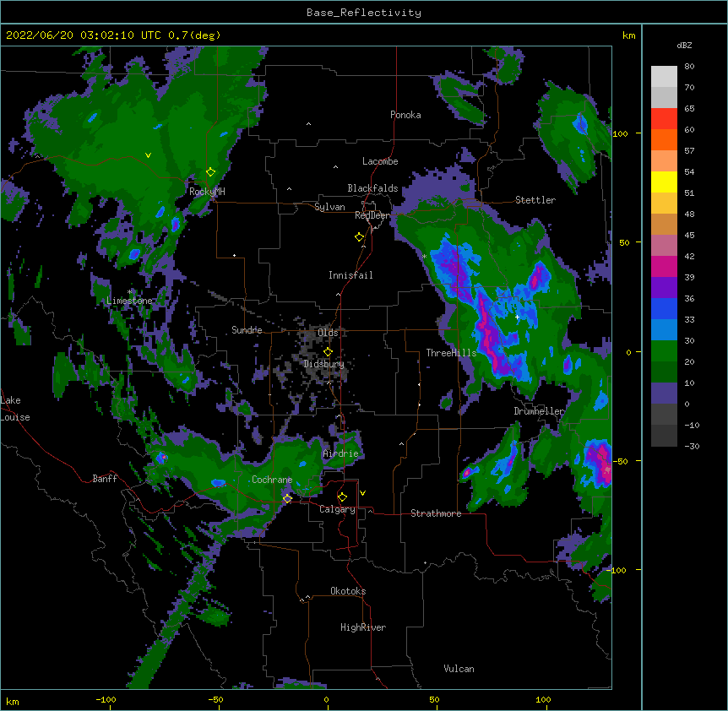This screenshot has height=711, width=728.
Task: Click the yellow V marker northwest of RockyMH
Action: [x=148, y=155]
